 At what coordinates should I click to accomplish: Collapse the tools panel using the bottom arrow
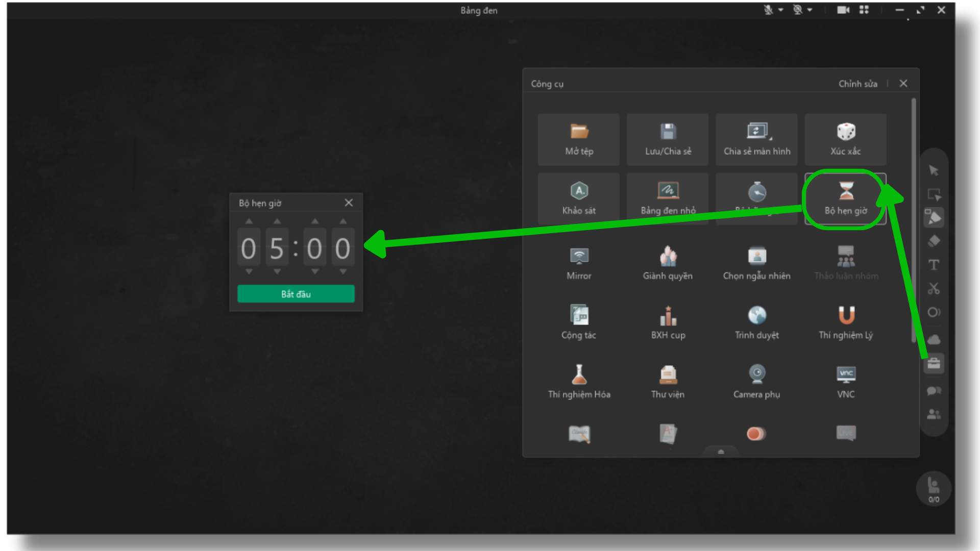tap(721, 452)
